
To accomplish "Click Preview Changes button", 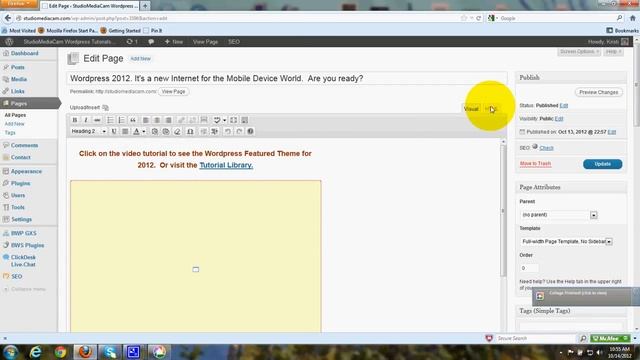I will [598, 92].
